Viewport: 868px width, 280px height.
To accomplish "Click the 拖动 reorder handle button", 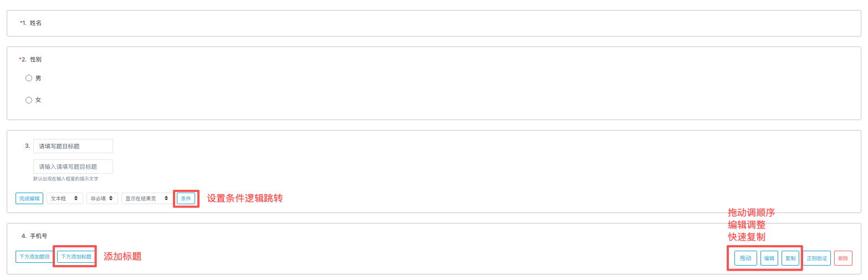I will [x=746, y=258].
